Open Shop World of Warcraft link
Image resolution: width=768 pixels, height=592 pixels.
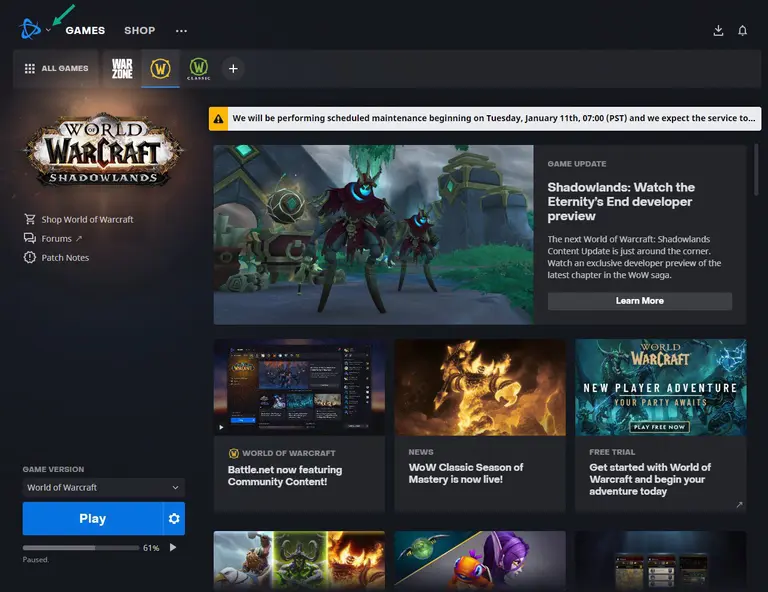pos(87,219)
